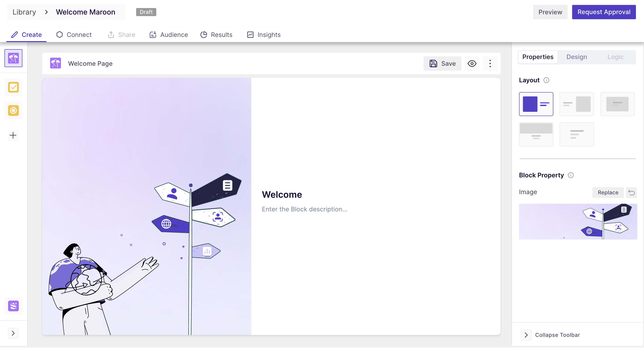Image resolution: width=644 pixels, height=348 pixels.
Task: Open the three-dot more options menu
Action: click(490, 64)
